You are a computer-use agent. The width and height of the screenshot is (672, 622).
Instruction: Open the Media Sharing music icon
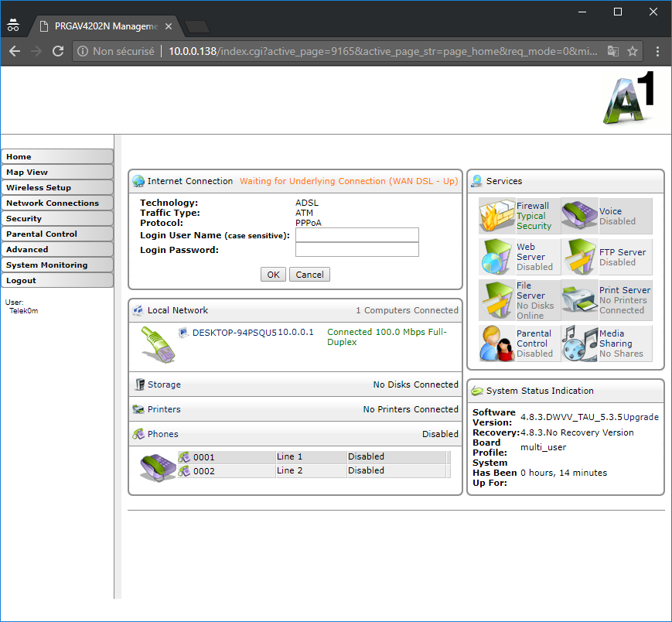click(579, 343)
